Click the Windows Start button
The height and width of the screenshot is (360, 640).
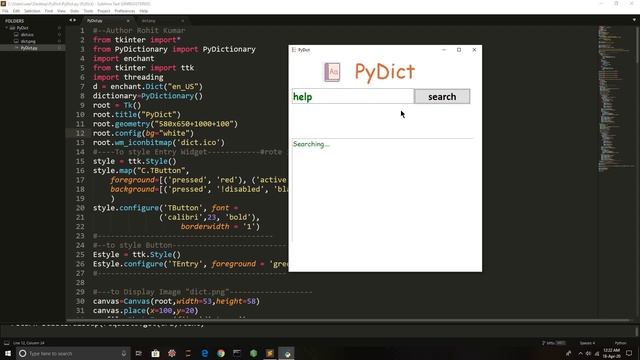(x=8, y=353)
